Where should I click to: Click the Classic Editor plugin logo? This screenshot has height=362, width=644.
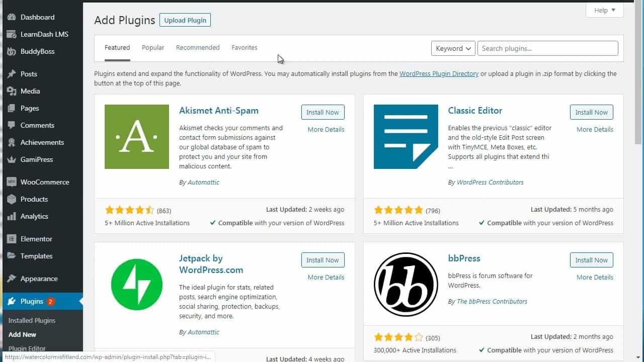(x=406, y=137)
